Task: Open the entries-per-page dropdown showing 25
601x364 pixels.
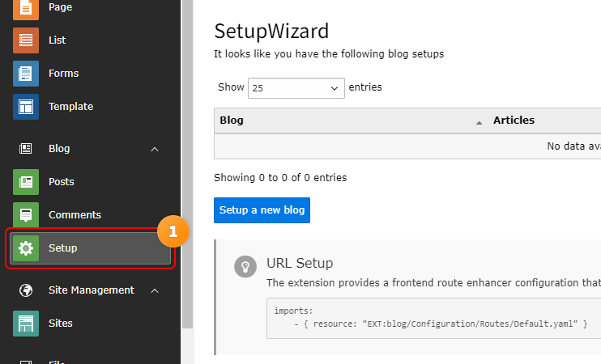Action: coord(296,87)
